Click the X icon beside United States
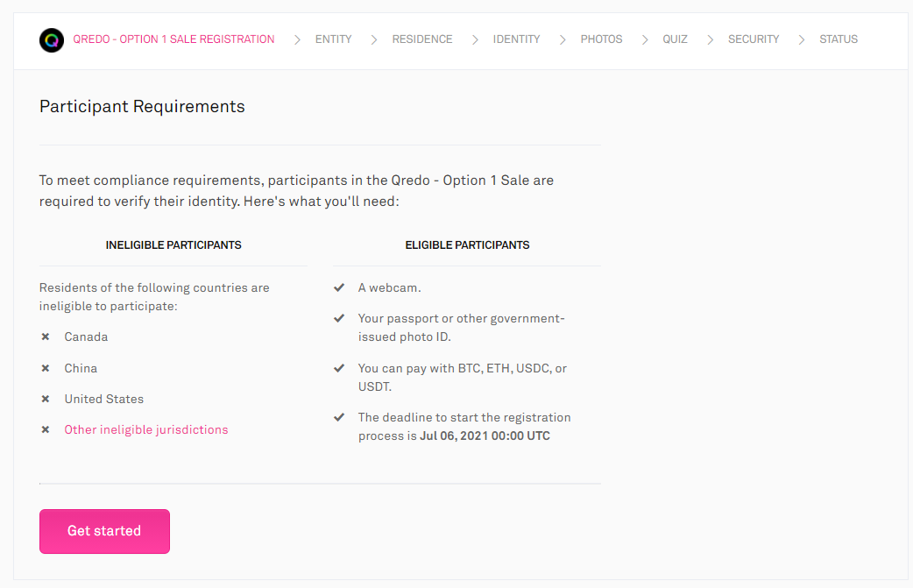Image resolution: width=913 pixels, height=588 pixels. (x=46, y=399)
